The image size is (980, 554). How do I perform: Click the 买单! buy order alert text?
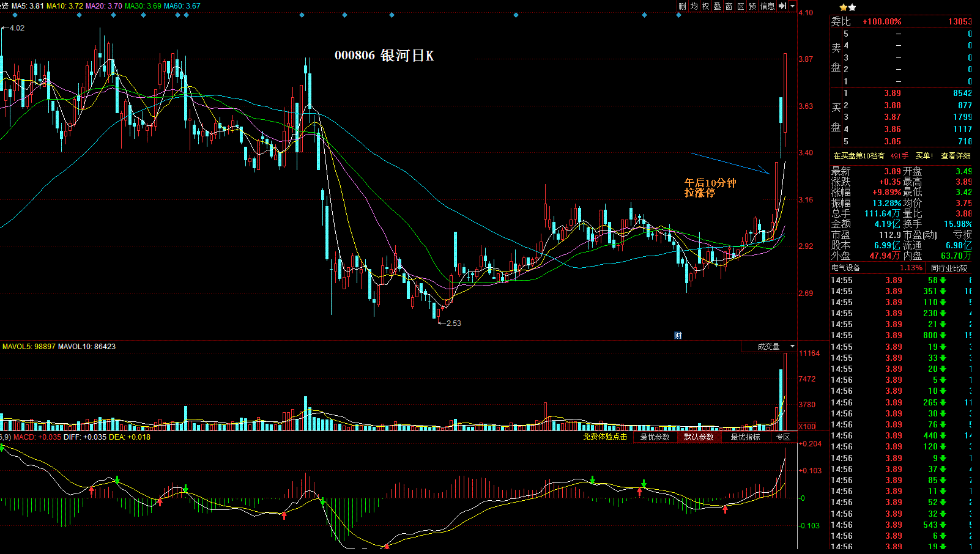pos(924,156)
